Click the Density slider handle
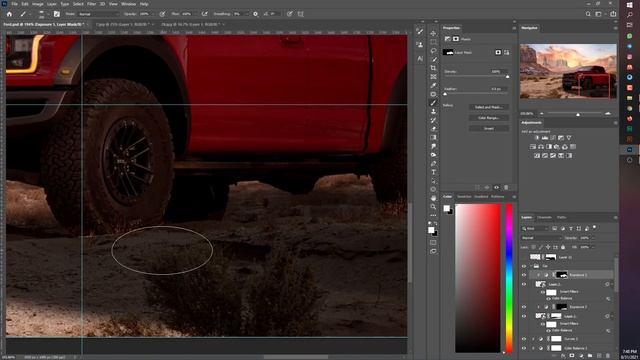640x360 pixels. pos(507,76)
